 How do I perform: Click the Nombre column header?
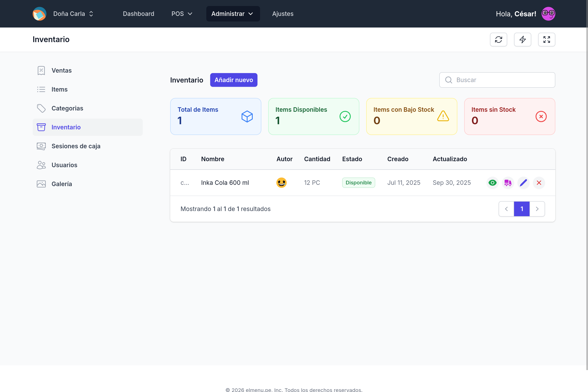(x=213, y=159)
